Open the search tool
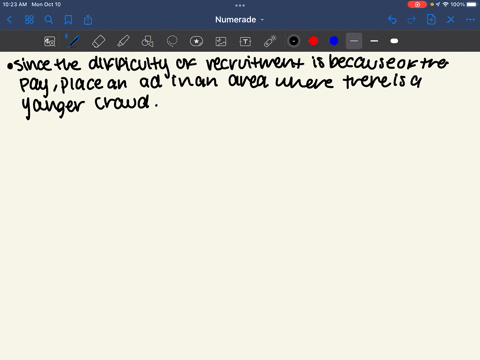 (x=49, y=20)
